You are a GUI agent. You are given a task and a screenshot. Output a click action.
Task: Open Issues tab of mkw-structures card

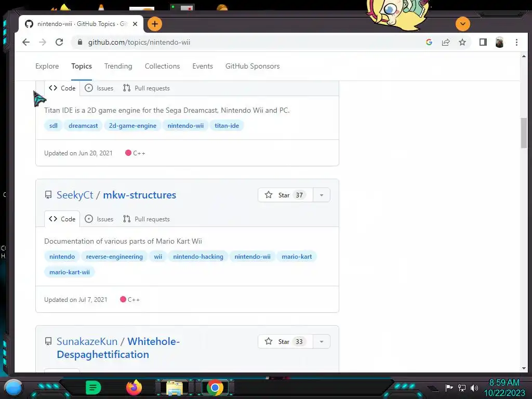pyautogui.click(x=99, y=219)
